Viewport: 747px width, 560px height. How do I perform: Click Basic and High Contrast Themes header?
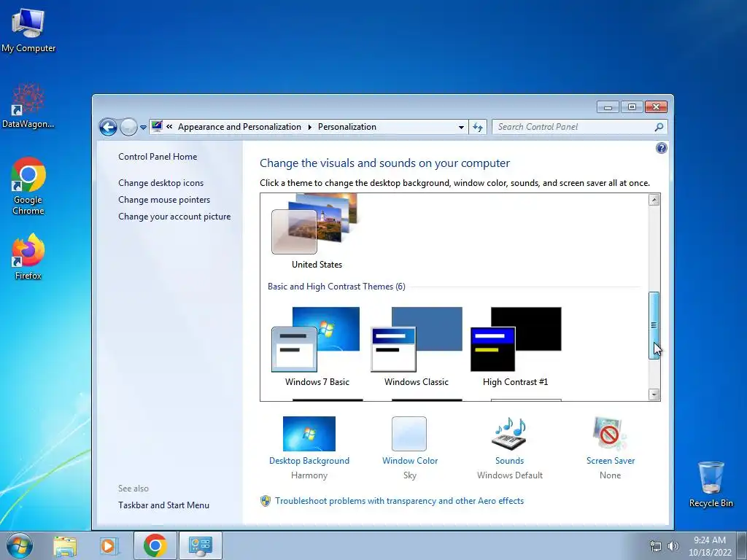point(336,287)
